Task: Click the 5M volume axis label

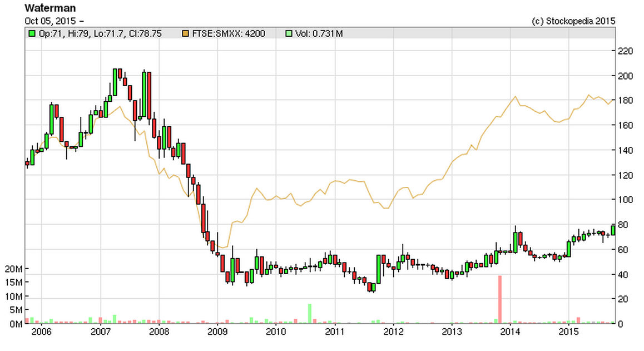Action: click(16, 310)
